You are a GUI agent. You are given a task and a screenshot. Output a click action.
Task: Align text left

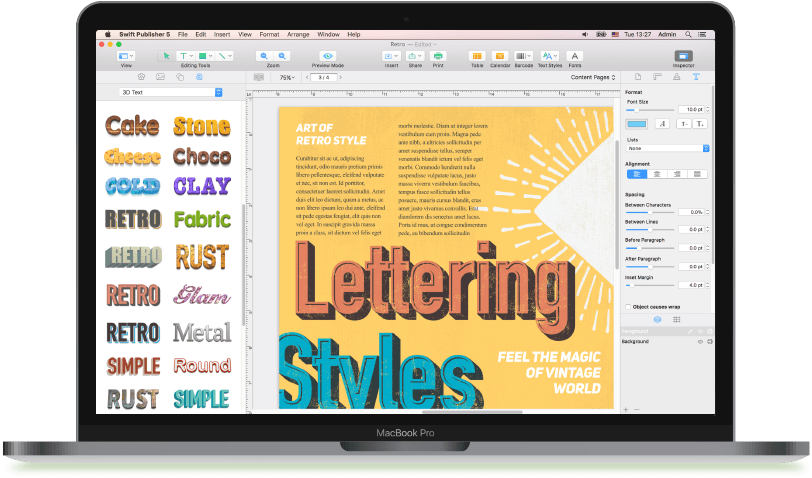637,174
